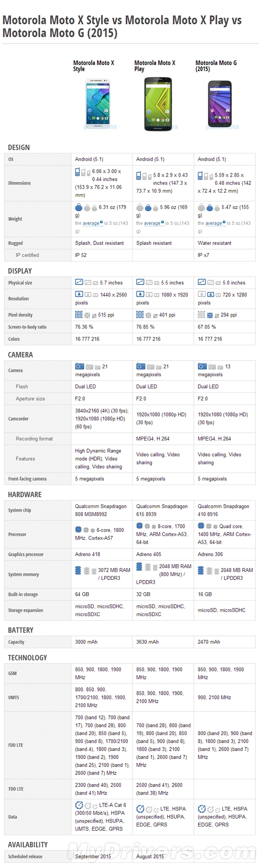
Task: Click the Moto X Play phone image
Action: [158, 104]
